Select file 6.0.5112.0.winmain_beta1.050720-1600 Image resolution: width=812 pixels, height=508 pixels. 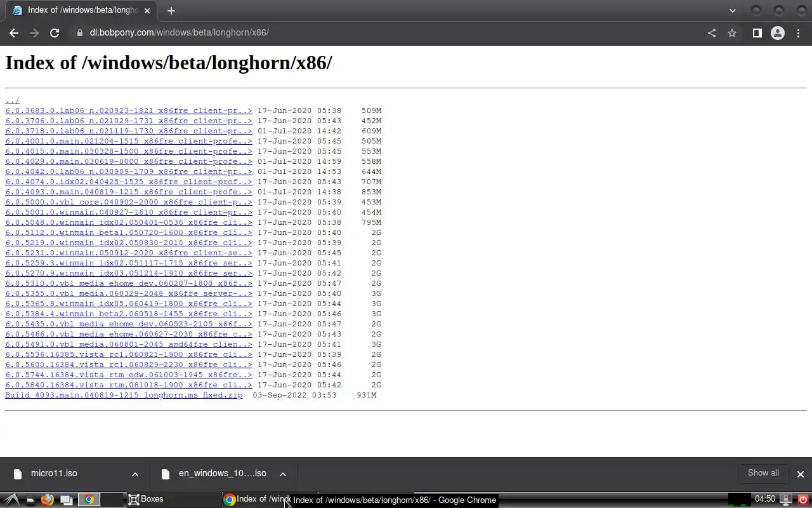pyautogui.click(x=129, y=232)
